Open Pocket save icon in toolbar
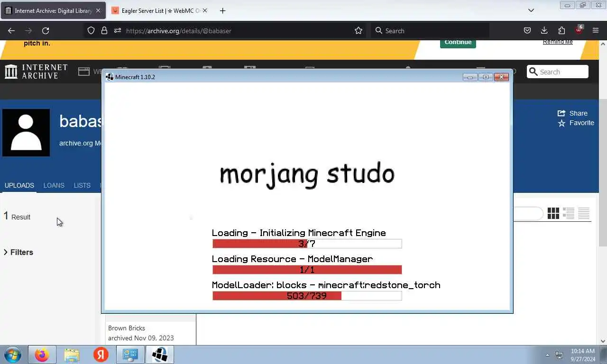This screenshot has width=607, height=364. click(x=527, y=30)
